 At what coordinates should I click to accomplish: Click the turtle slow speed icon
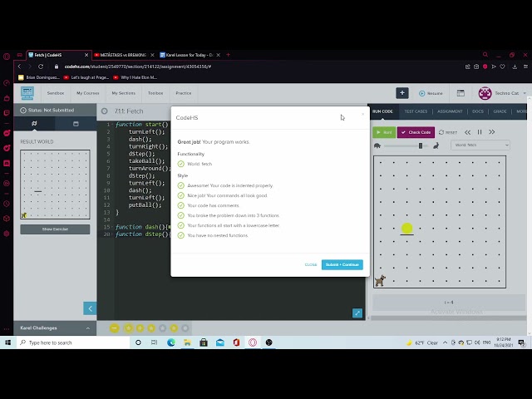[377, 145]
